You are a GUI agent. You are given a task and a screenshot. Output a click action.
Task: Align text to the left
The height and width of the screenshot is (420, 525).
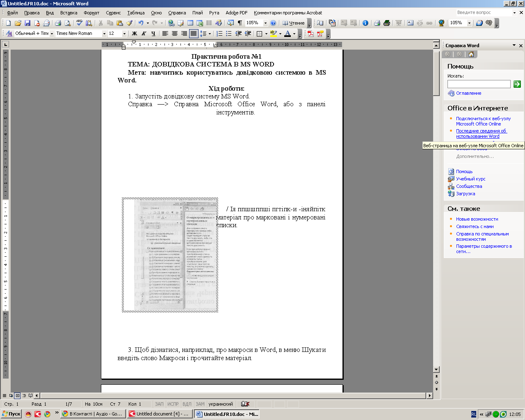point(165,34)
